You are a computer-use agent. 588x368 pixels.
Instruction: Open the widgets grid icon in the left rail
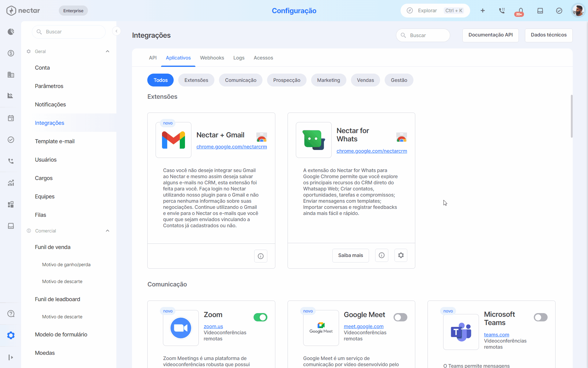coord(11,204)
